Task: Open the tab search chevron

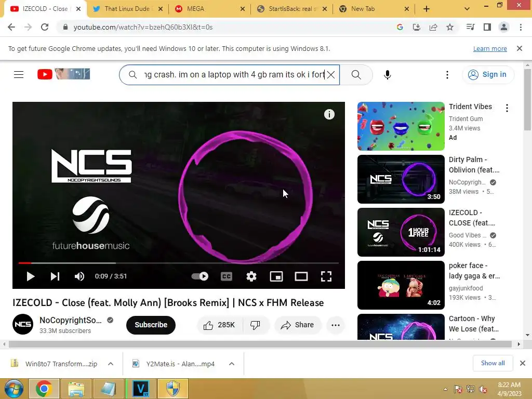Action: (x=467, y=9)
